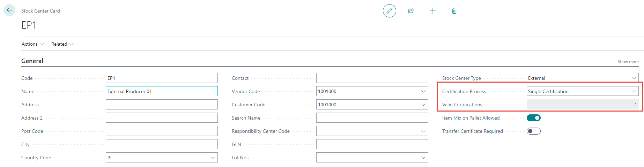The width and height of the screenshot is (644, 167).
Task: Click the trash delete icon
Action: pos(454,11)
